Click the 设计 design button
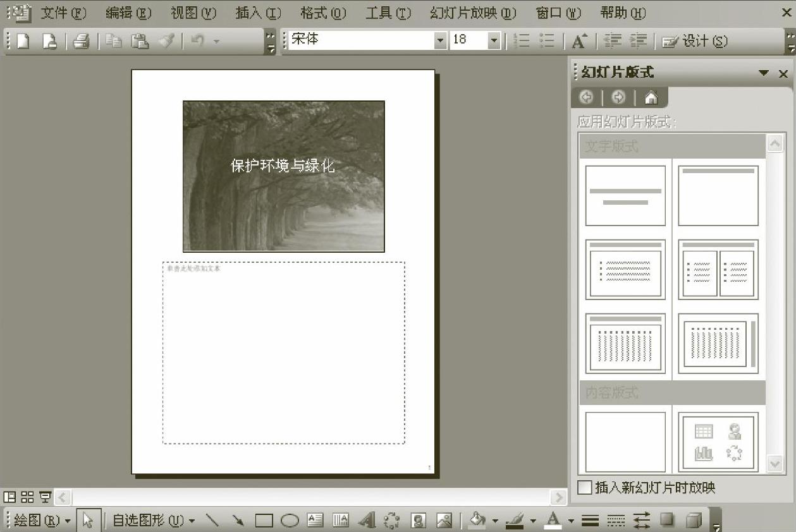Viewport: 796px width, 532px height. coord(695,41)
